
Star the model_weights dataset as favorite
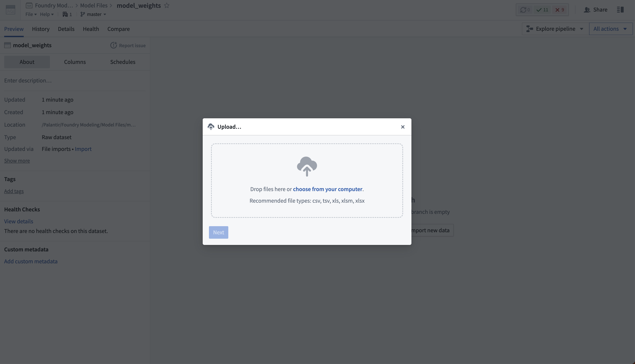coord(167,5)
